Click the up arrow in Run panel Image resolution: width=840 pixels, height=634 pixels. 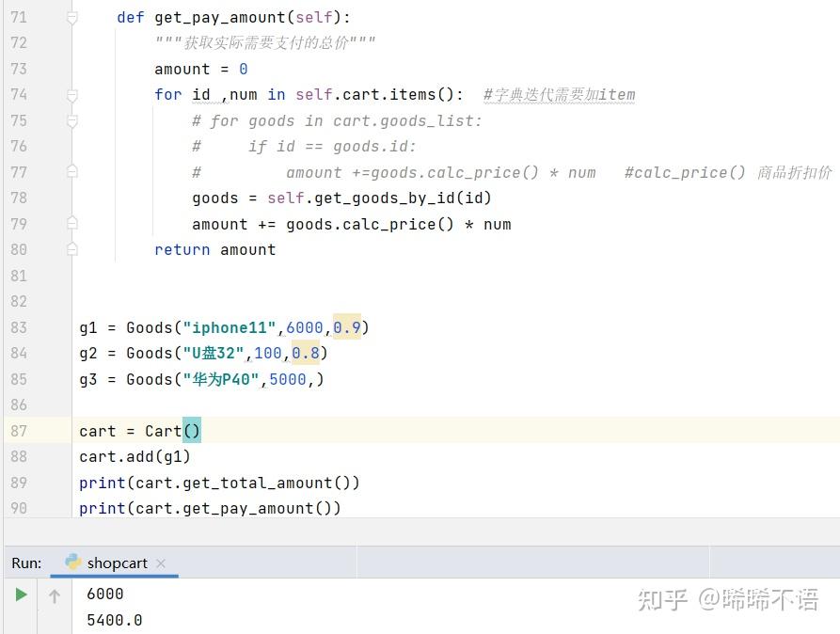click(x=55, y=596)
